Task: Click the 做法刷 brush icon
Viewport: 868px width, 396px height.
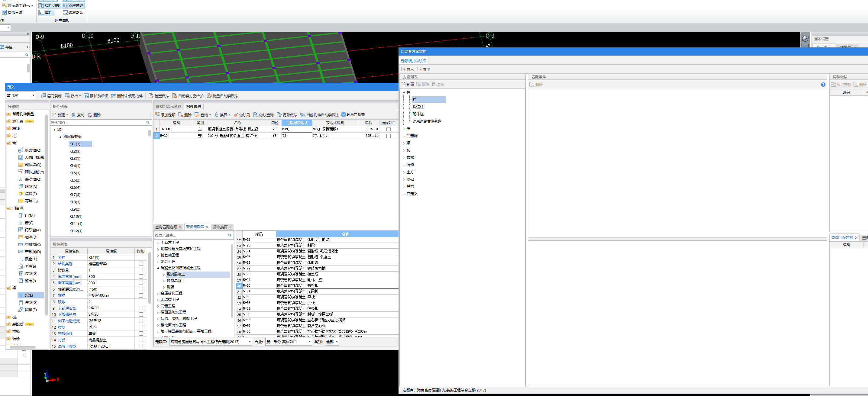Action: point(236,115)
